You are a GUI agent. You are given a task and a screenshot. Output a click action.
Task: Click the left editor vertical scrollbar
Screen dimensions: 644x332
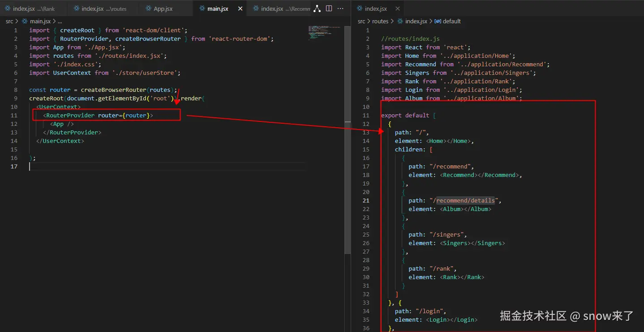(x=348, y=140)
